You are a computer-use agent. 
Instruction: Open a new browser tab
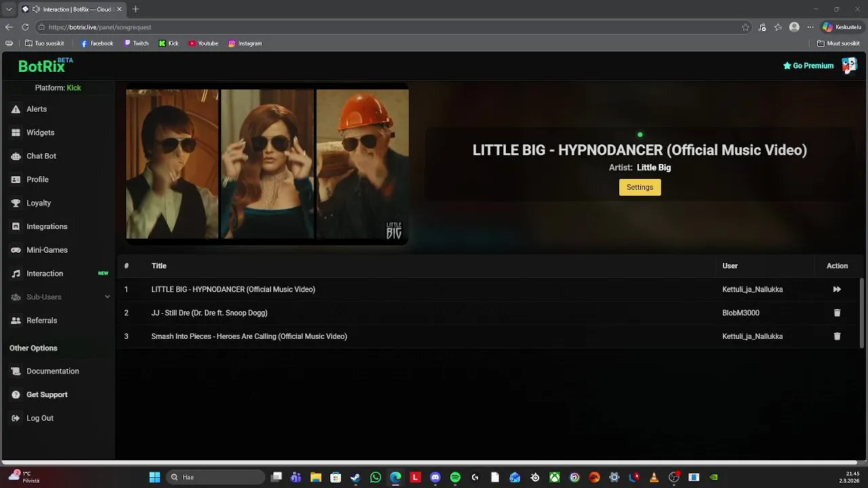tap(136, 9)
